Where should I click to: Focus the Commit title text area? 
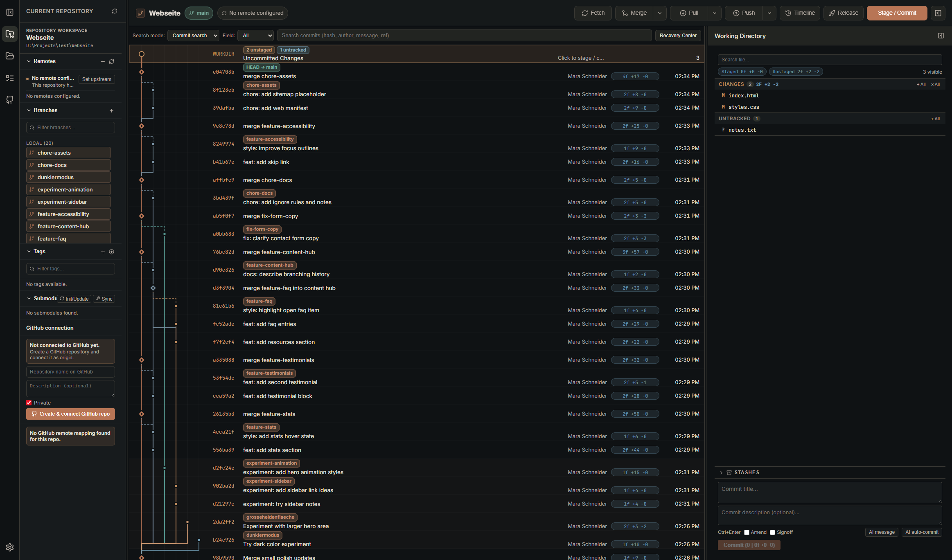[x=830, y=492]
